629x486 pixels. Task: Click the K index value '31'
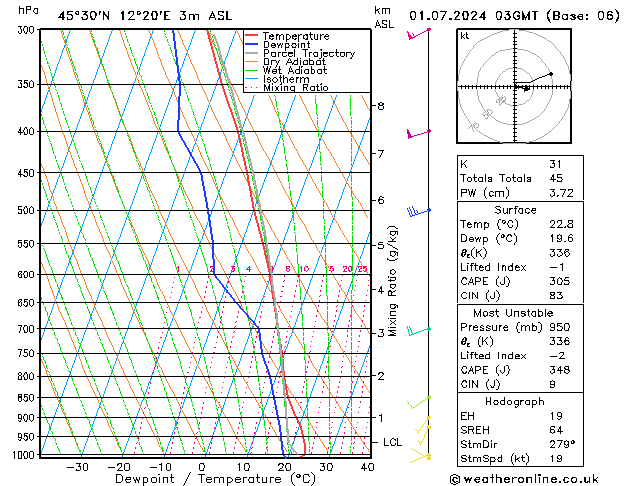[555, 164]
